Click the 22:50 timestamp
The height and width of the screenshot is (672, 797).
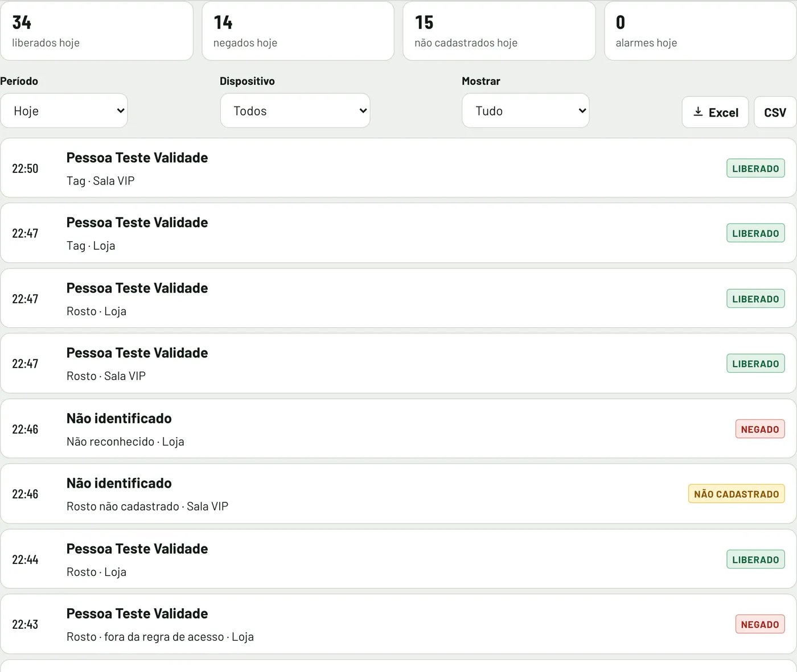25,168
